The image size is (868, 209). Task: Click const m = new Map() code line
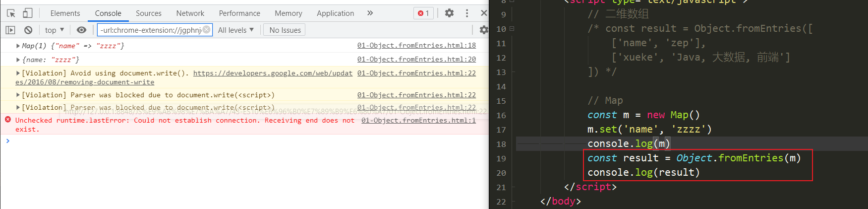[x=643, y=115]
